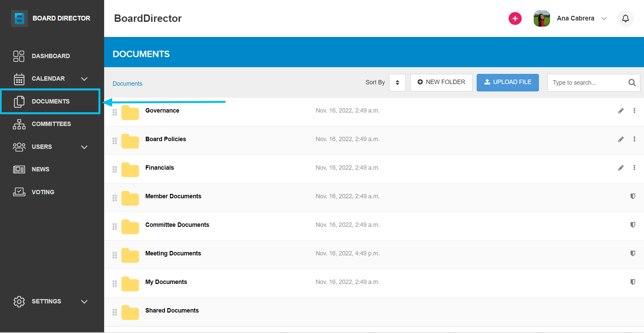644x333 pixels.
Task: Go to Committees section
Action: click(x=51, y=124)
